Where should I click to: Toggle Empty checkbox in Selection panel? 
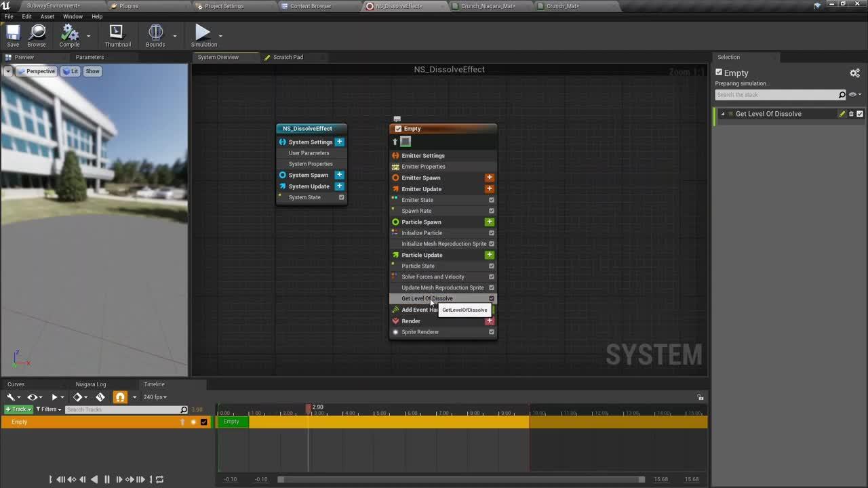pos(719,73)
